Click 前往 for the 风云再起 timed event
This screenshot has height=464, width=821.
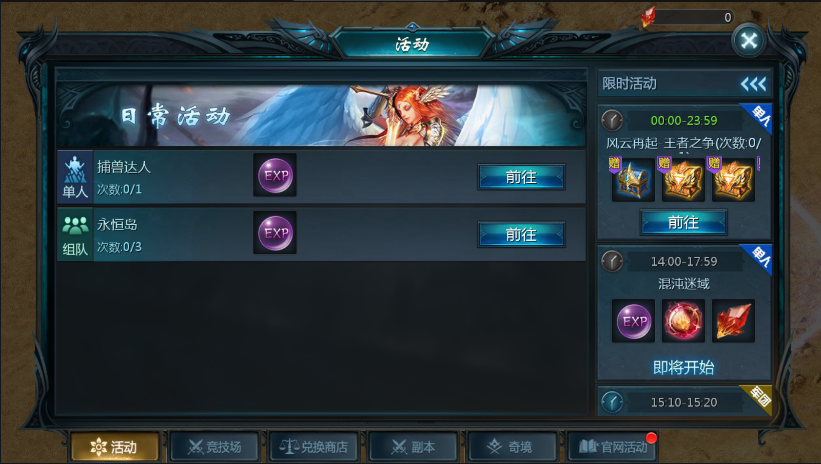(x=683, y=223)
